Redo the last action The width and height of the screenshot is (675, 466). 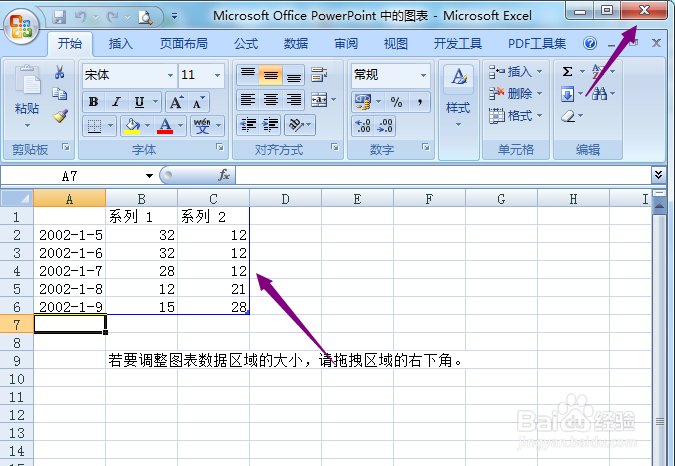tap(113, 17)
